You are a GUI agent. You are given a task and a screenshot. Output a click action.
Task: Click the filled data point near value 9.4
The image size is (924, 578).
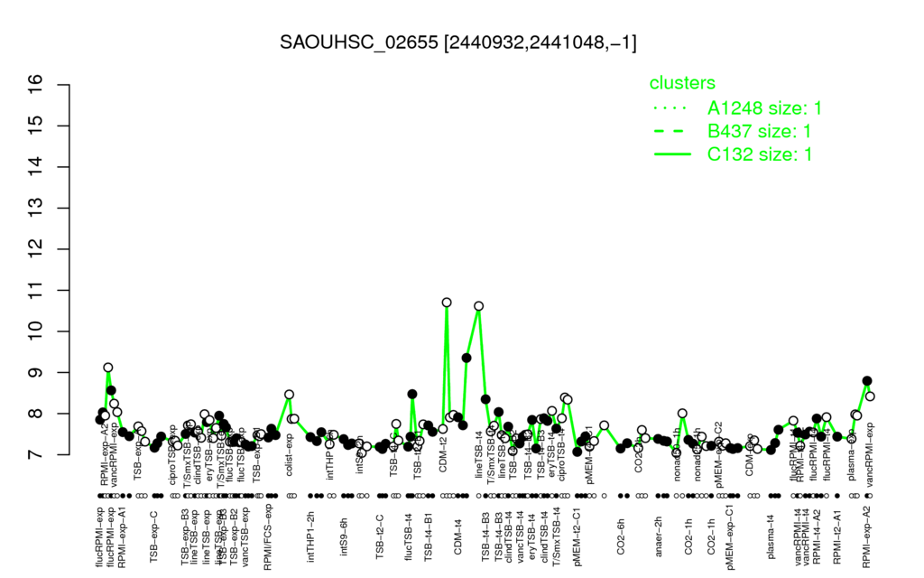point(467,358)
